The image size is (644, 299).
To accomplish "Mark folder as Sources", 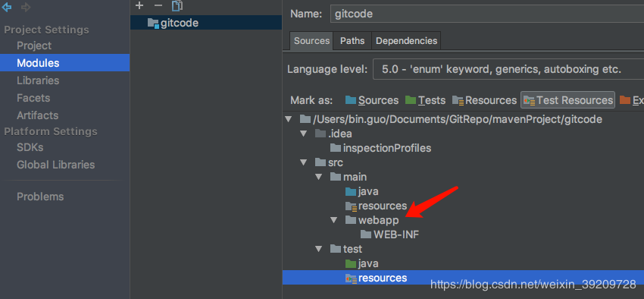I will pyautogui.click(x=372, y=100).
